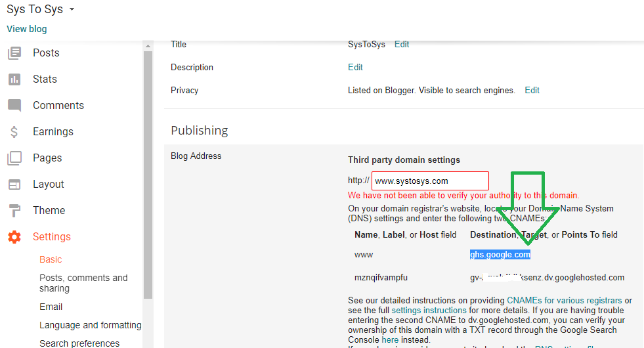Open Posts, comments and sharing settings
644x348 pixels.
[83, 283]
